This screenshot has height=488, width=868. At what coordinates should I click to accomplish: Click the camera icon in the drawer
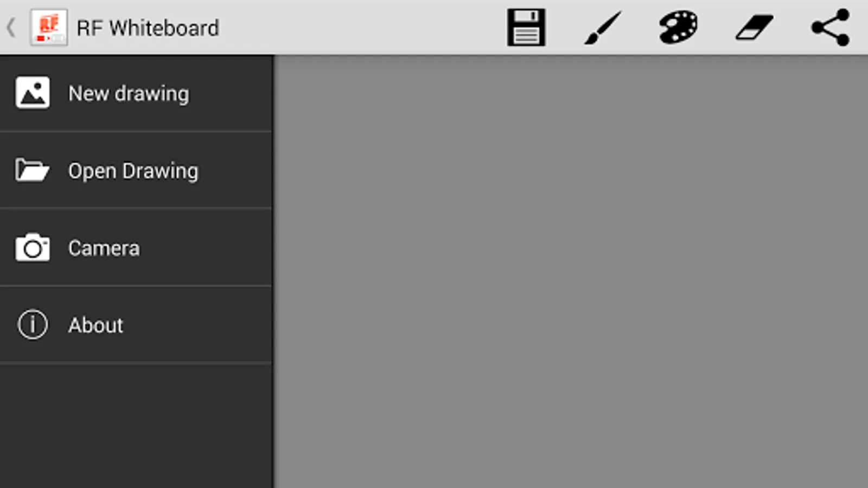click(33, 248)
